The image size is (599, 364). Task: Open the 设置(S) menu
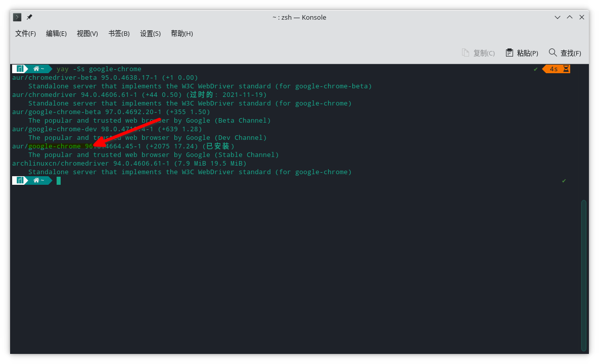coord(150,34)
